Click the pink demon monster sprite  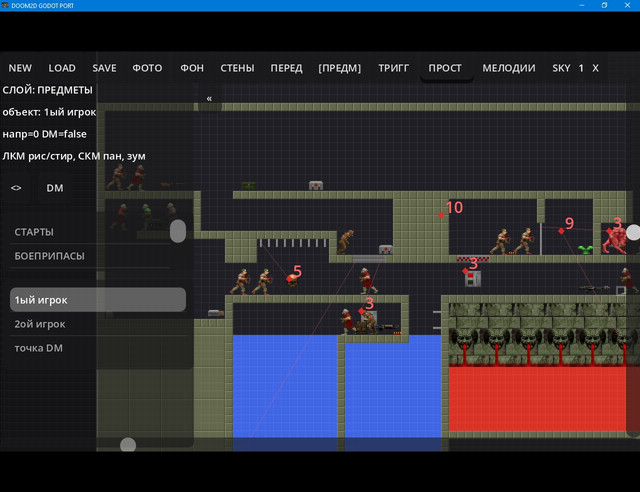click(x=615, y=241)
